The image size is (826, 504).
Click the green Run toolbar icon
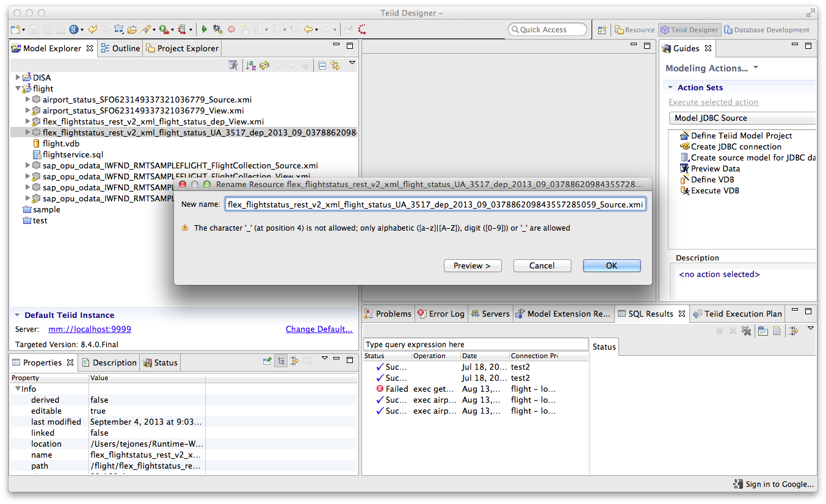tap(205, 29)
